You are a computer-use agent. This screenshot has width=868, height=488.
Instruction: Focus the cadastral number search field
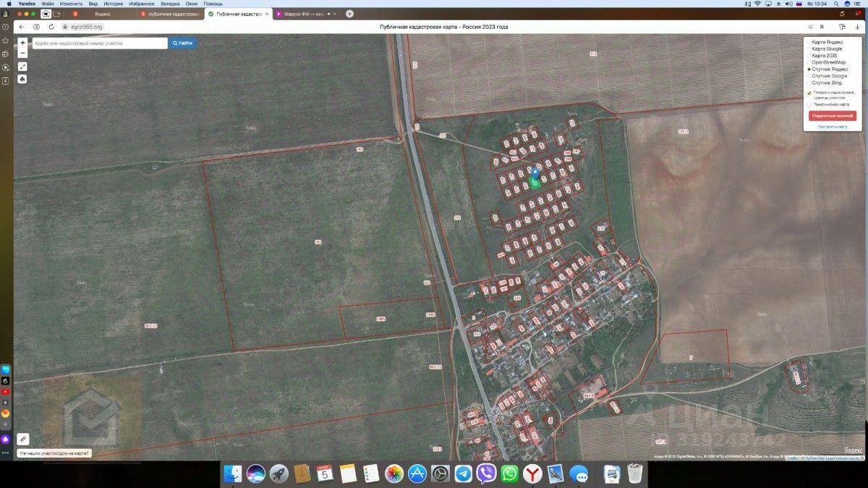click(x=99, y=43)
